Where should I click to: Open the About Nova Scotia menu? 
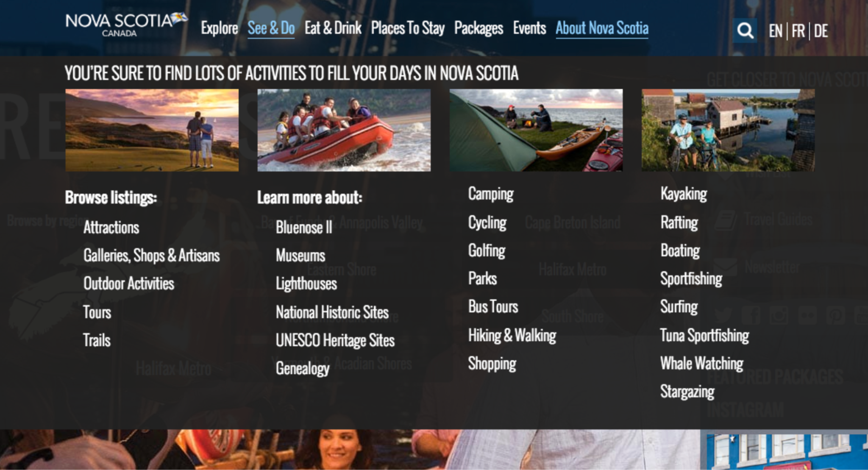tap(602, 28)
